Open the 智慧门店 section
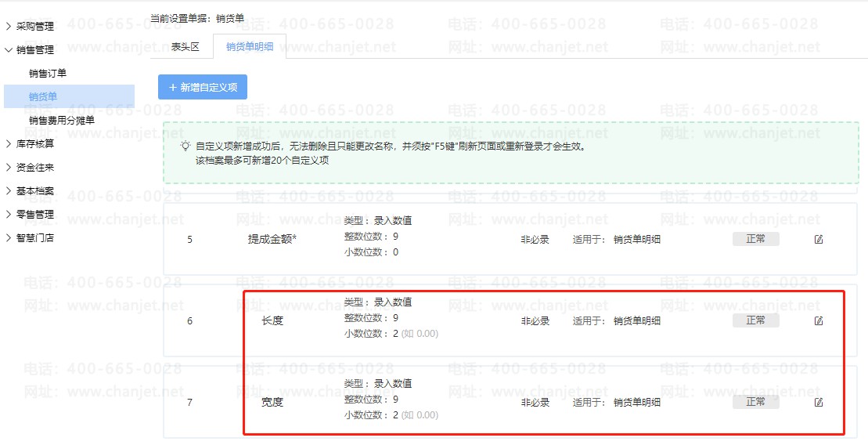Screen dimensions: 868x445 tap(35, 237)
